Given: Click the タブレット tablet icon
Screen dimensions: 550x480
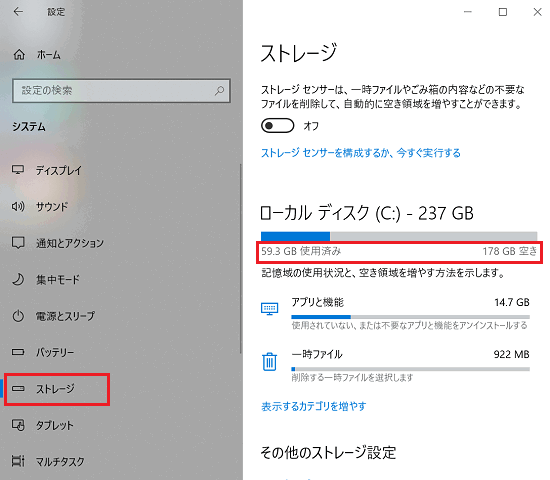Looking at the screenshot, I should (x=18, y=425).
